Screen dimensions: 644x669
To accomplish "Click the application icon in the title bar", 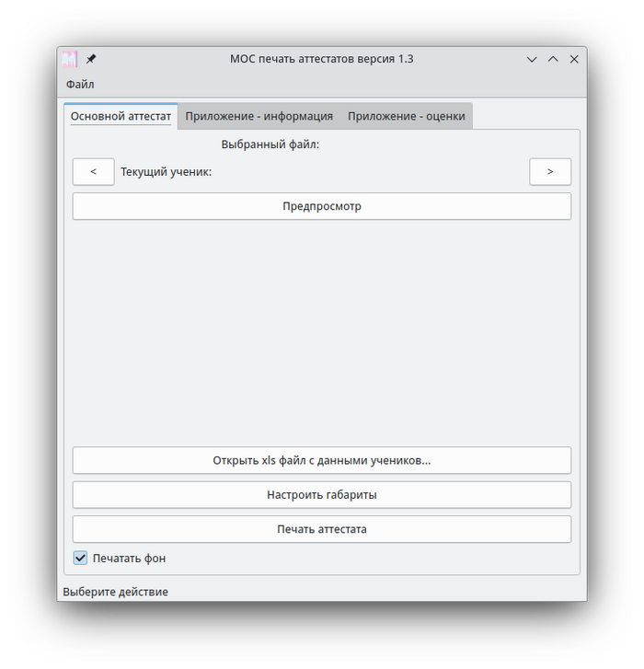I will click(x=69, y=59).
